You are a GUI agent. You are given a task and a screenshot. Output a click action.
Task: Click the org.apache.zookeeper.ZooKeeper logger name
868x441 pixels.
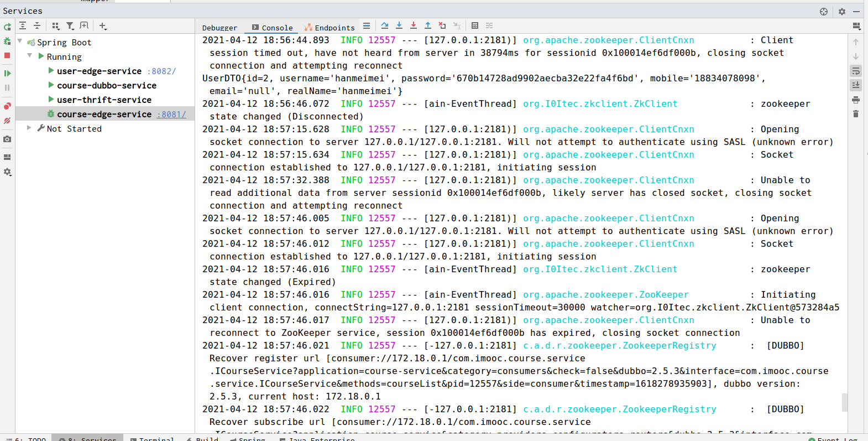tap(605, 294)
